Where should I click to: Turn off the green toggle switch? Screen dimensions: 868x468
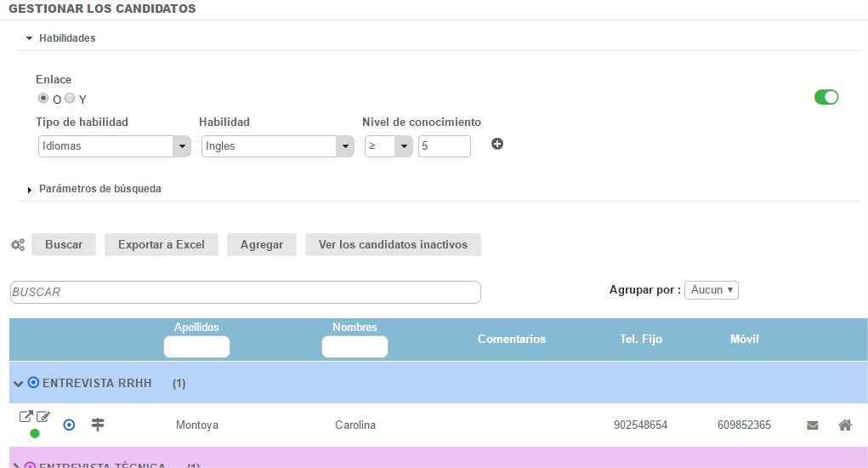[x=826, y=97]
